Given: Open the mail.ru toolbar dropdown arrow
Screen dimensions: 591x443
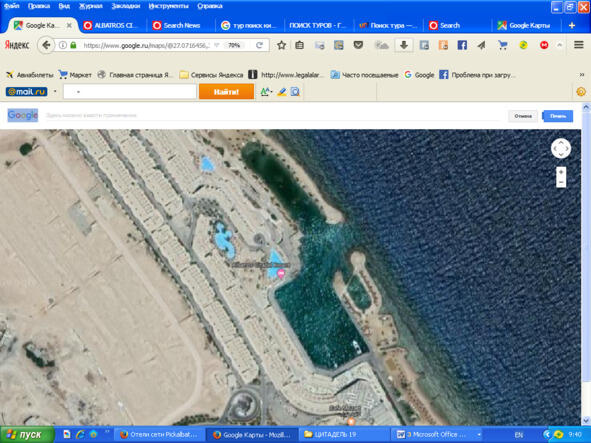Looking at the screenshot, I should (55, 92).
